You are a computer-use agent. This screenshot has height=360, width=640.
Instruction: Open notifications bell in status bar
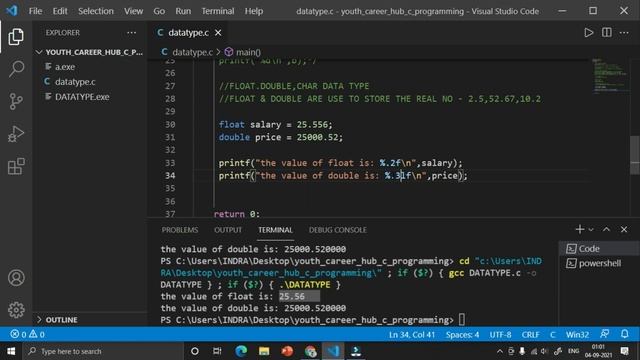pyautogui.click(x=624, y=334)
